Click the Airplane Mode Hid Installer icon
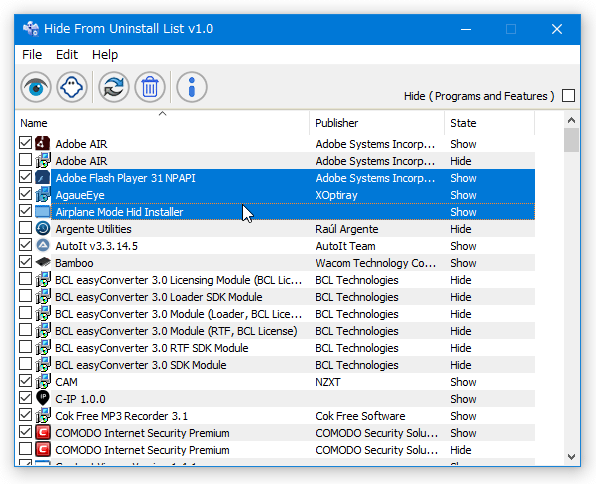This screenshot has height=484, width=596. tap(43, 212)
